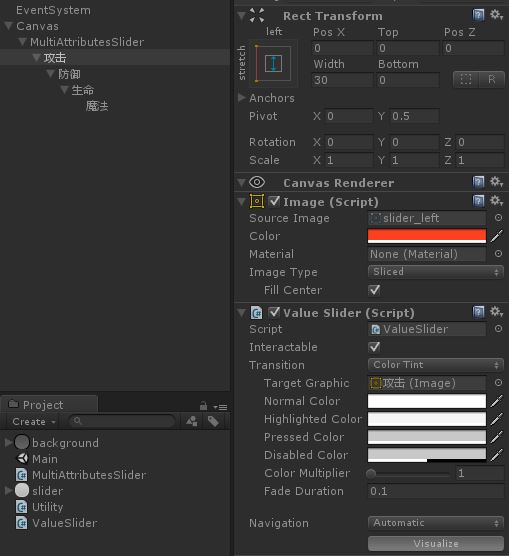The height and width of the screenshot is (556, 509).
Task: Open the Create dropdown menu
Action: point(34,421)
